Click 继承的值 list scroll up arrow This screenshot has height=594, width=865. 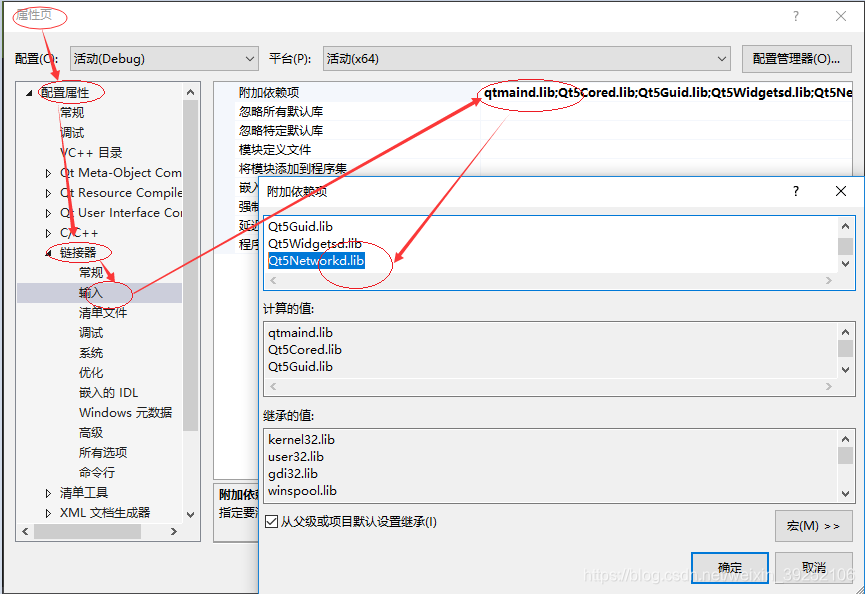pos(845,439)
